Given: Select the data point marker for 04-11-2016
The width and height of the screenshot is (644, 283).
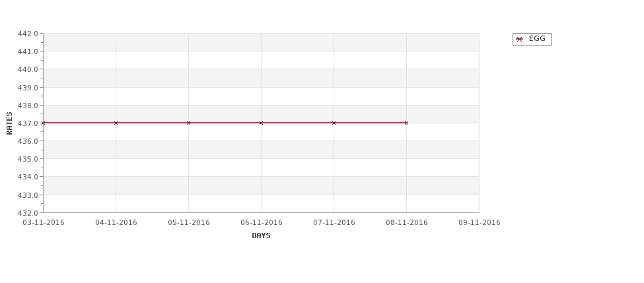Looking at the screenshot, I should pyautogui.click(x=116, y=123).
